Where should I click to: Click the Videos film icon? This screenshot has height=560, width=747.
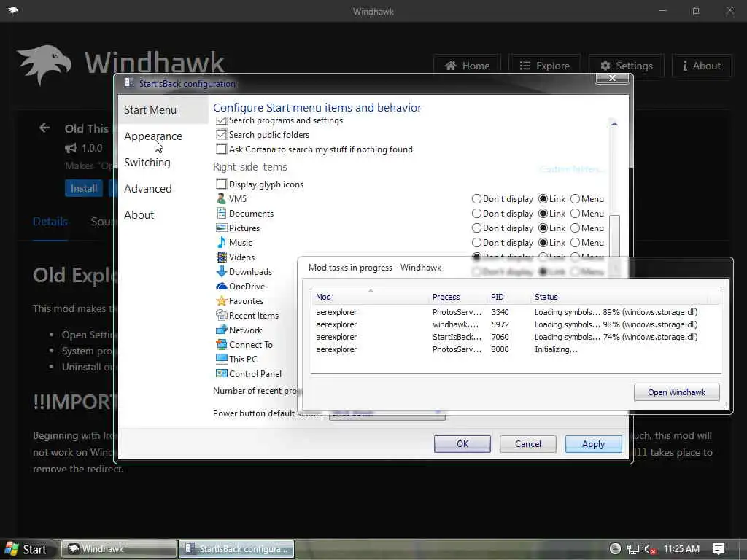click(221, 257)
